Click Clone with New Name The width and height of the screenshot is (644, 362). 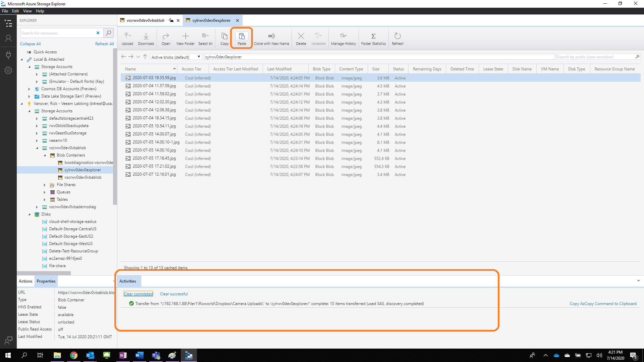[271, 39]
